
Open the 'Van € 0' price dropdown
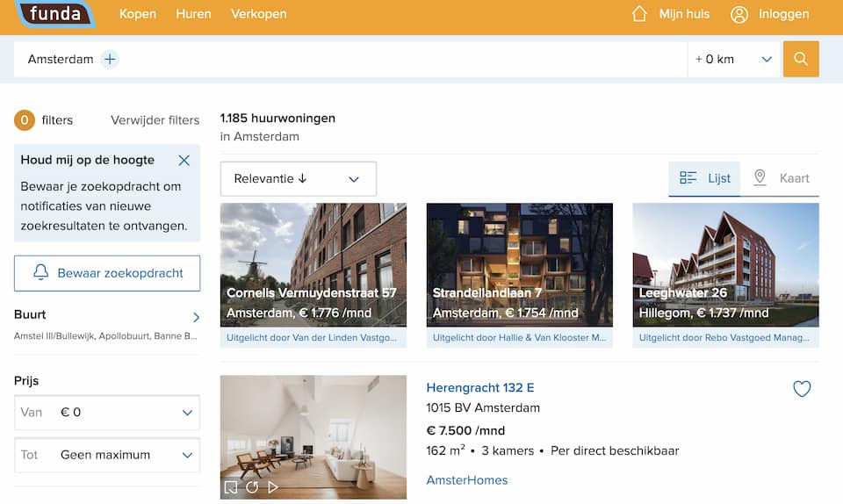[107, 413]
